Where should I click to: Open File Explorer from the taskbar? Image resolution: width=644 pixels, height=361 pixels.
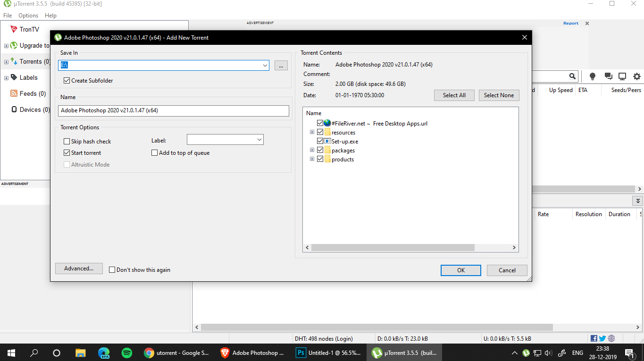81,353
